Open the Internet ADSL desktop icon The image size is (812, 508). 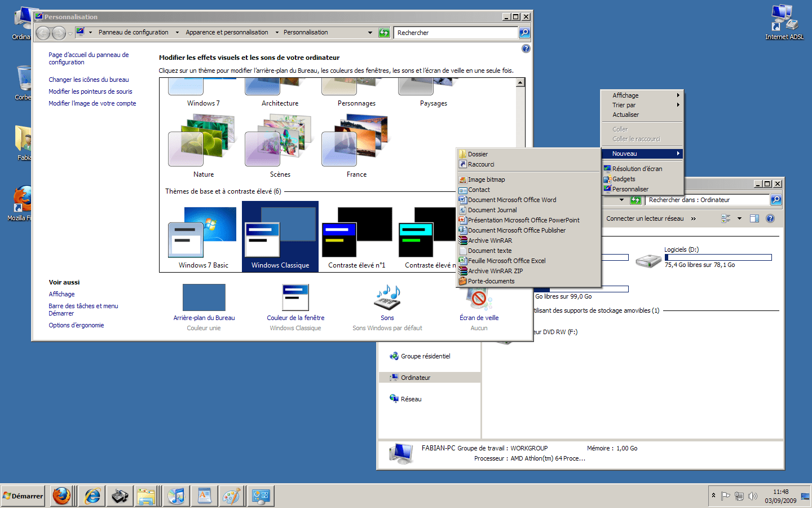pyautogui.click(x=784, y=17)
